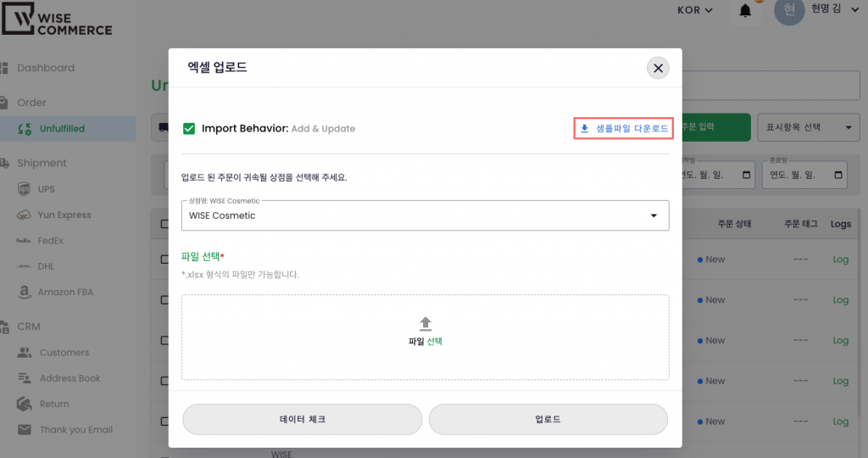
Task: Open the Unfulfilled orders menu item
Action: coord(62,129)
